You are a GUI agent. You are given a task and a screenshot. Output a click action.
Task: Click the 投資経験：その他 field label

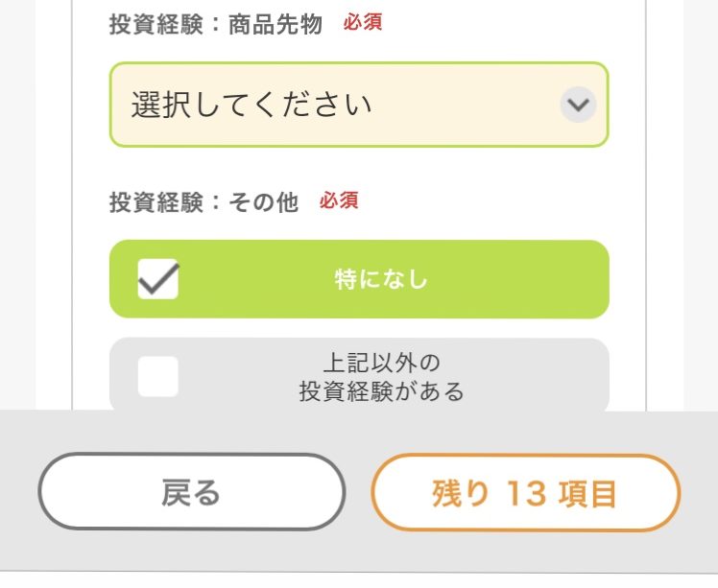(203, 202)
